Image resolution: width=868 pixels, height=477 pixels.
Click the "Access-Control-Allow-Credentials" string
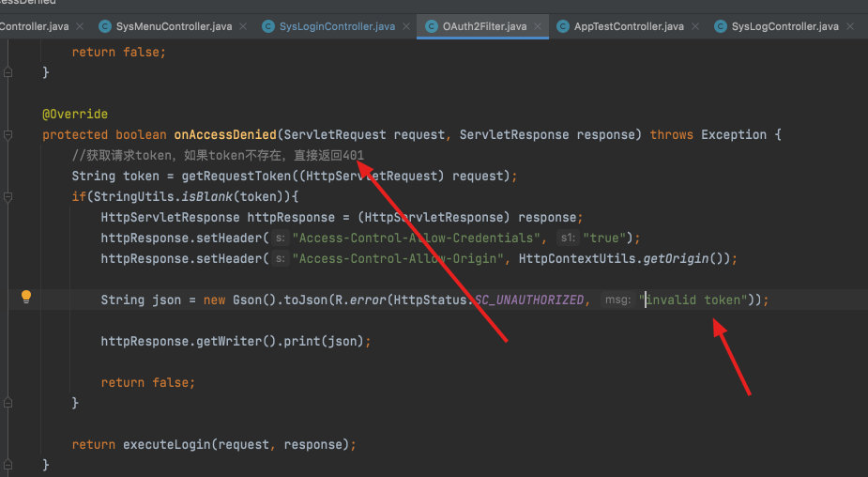[416, 238]
